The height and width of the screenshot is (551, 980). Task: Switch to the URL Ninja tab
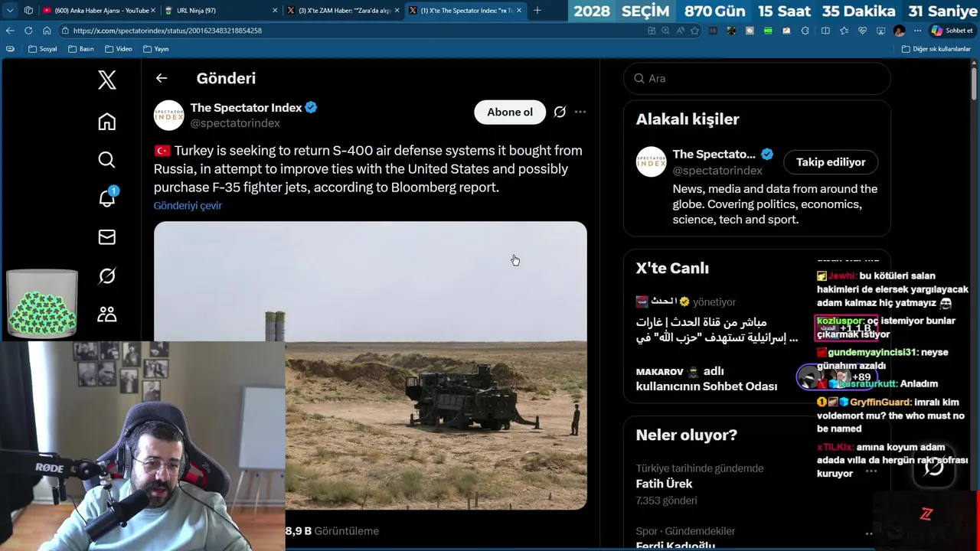pyautogui.click(x=220, y=11)
